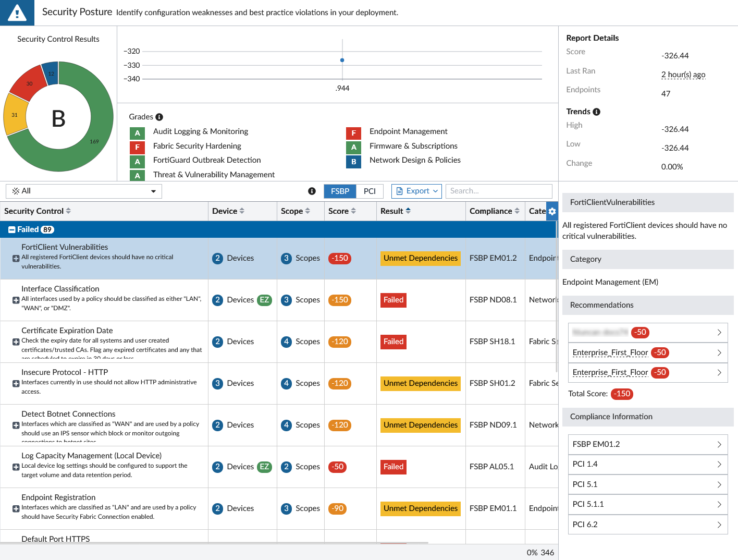The image size is (738, 560).
Task: Expand the FortiClient Vulnerabilities row details
Action: tap(15, 259)
